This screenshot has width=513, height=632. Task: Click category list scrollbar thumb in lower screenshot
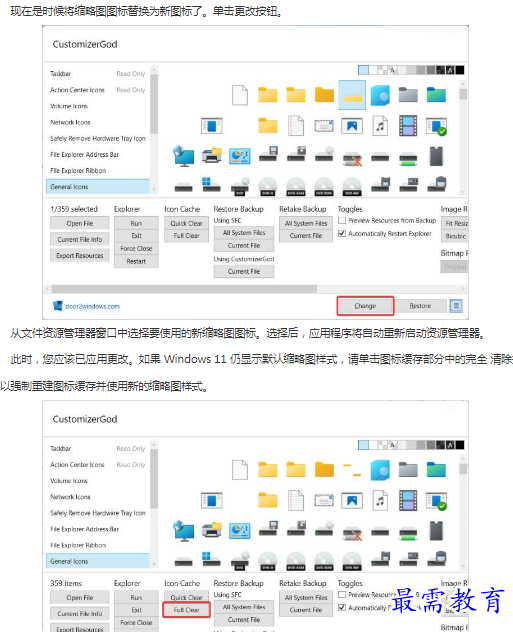[x=154, y=479]
